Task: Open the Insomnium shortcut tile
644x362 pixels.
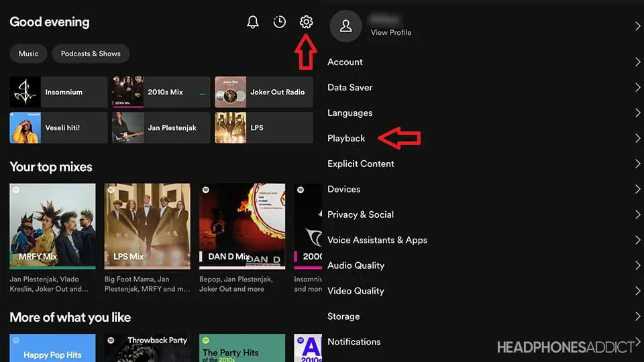Action: [x=58, y=92]
